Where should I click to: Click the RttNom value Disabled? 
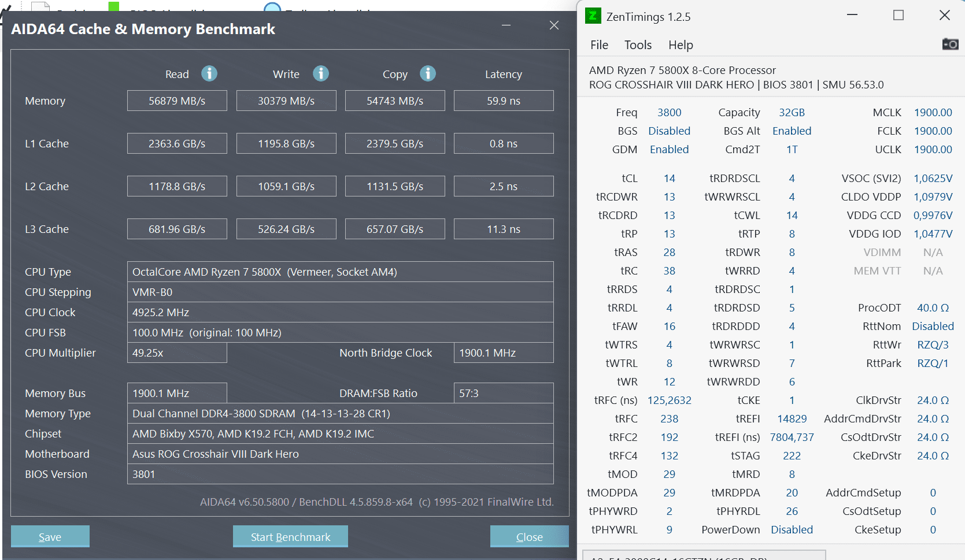tap(933, 326)
